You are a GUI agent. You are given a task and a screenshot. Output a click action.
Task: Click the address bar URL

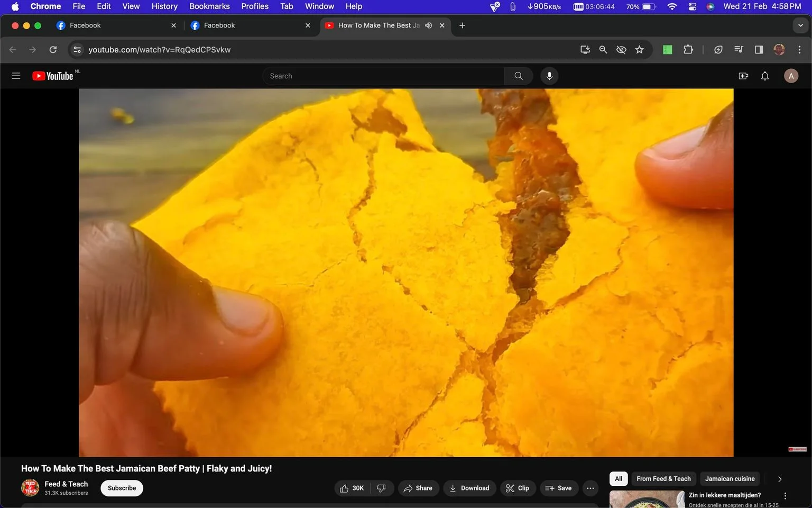tap(159, 49)
